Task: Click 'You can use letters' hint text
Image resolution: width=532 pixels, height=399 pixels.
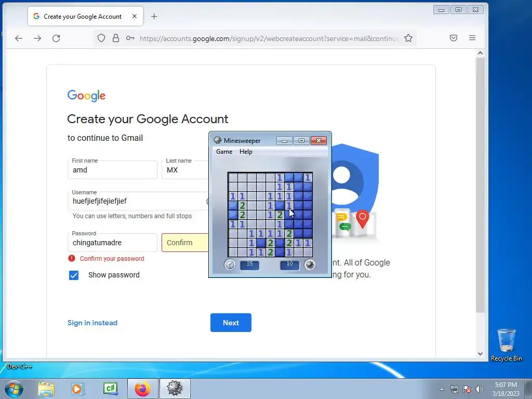Action: (132, 216)
